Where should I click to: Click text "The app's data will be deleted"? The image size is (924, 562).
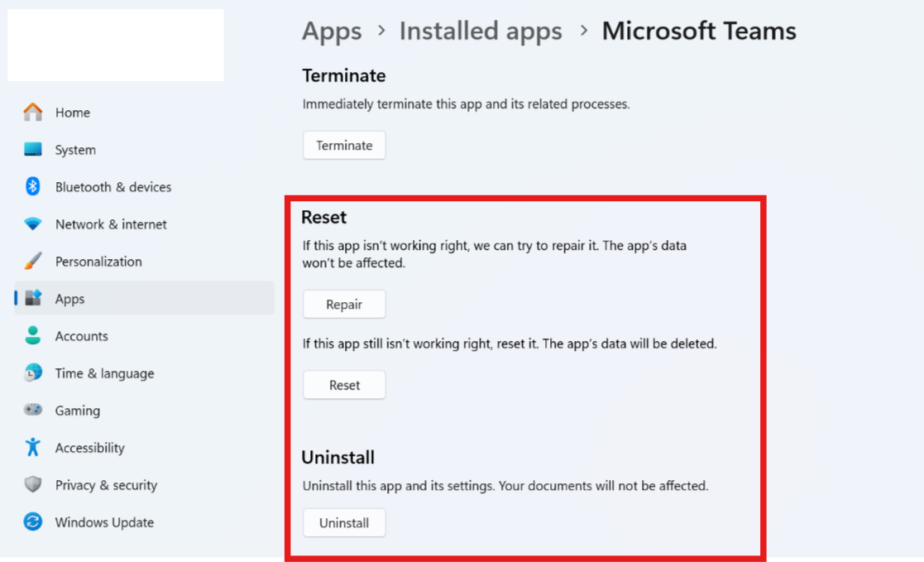click(630, 343)
